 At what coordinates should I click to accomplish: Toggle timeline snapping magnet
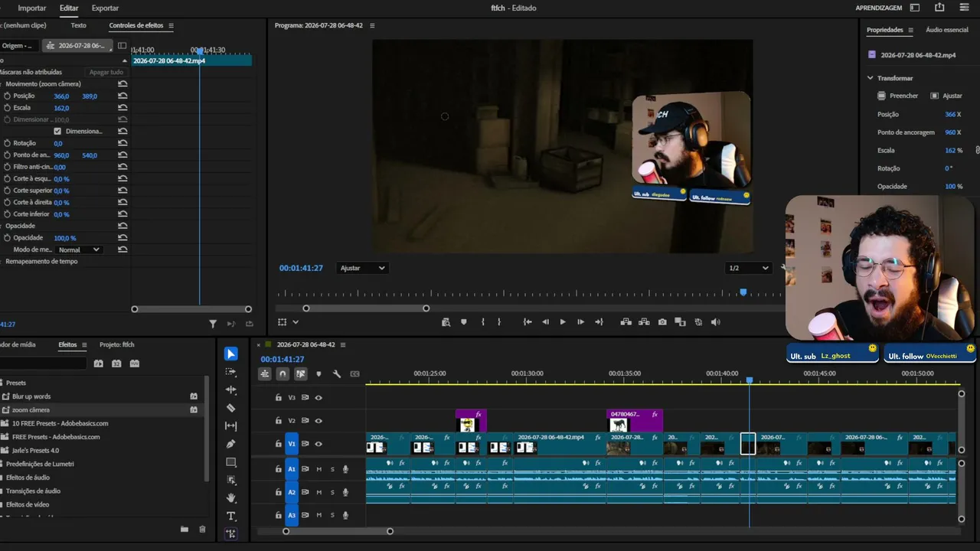point(283,373)
